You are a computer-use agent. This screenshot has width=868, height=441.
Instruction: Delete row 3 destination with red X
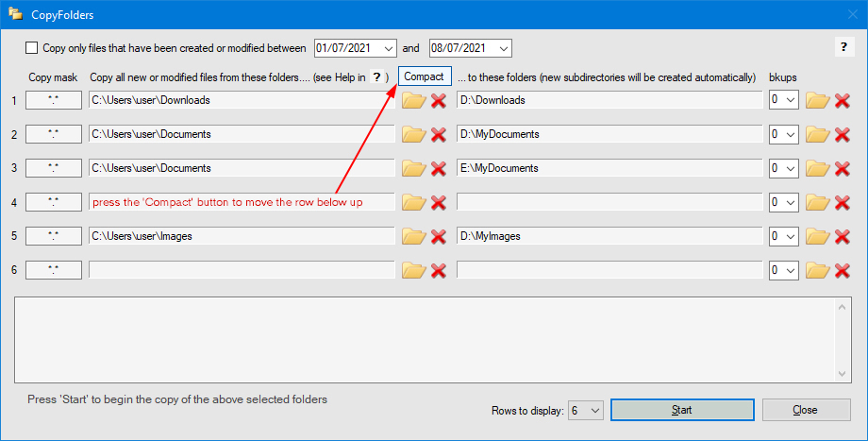(x=843, y=168)
